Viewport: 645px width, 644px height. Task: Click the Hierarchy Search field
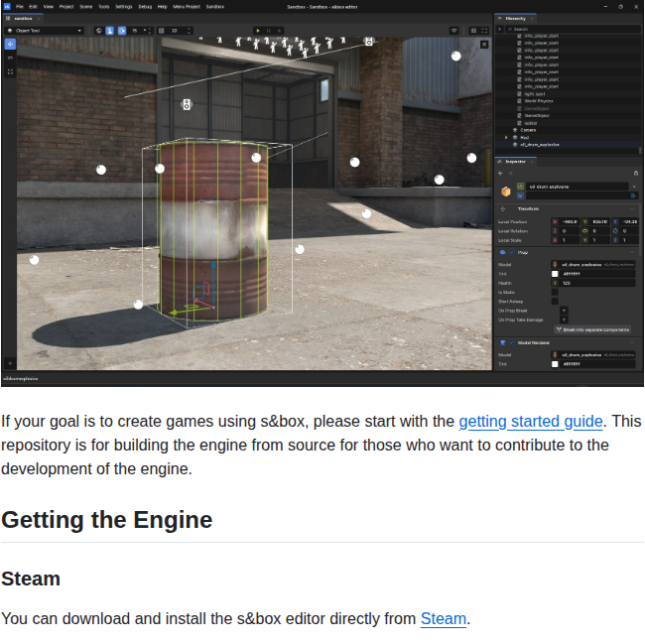click(x=573, y=29)
